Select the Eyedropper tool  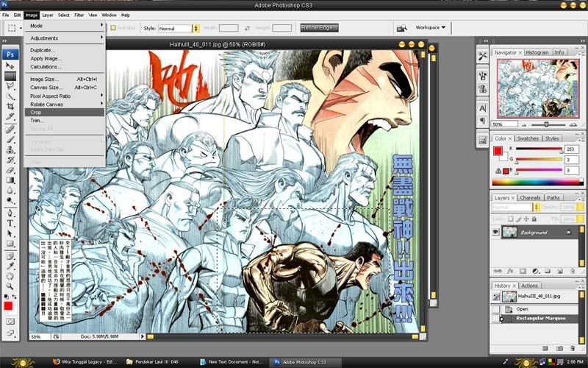tap(10, 266)
